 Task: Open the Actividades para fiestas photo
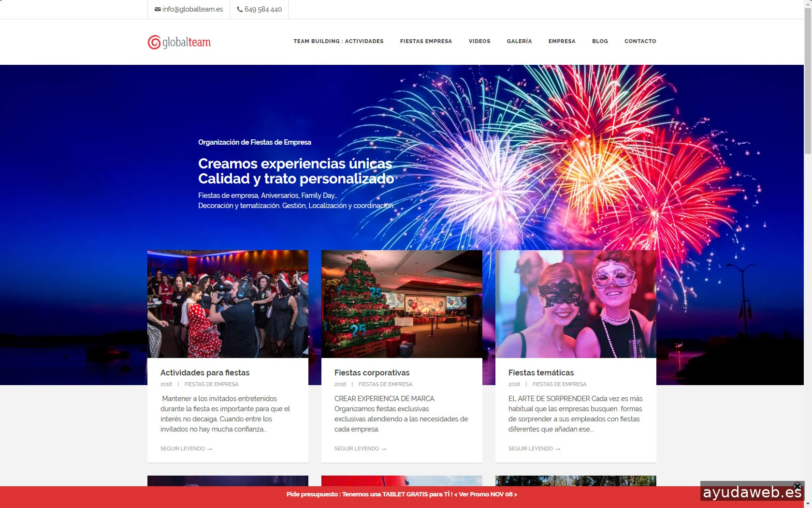(228, 304)
